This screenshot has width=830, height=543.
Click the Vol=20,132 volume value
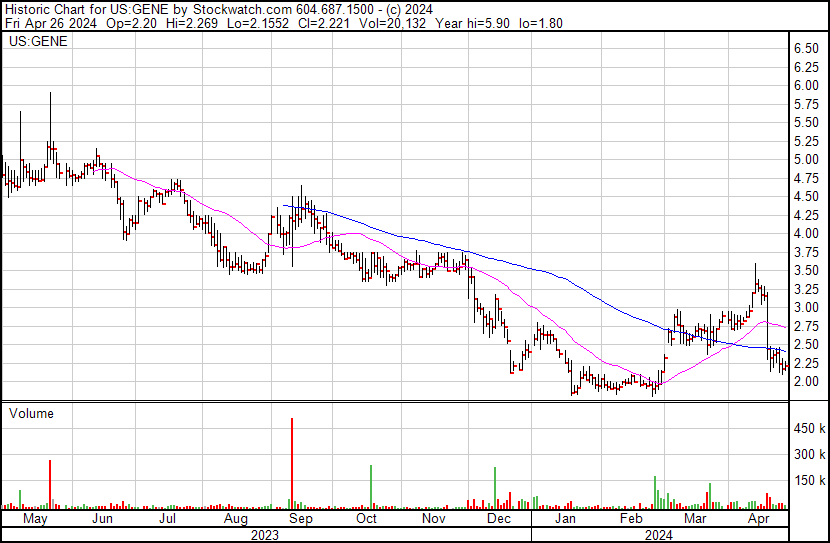coord(392,23)
